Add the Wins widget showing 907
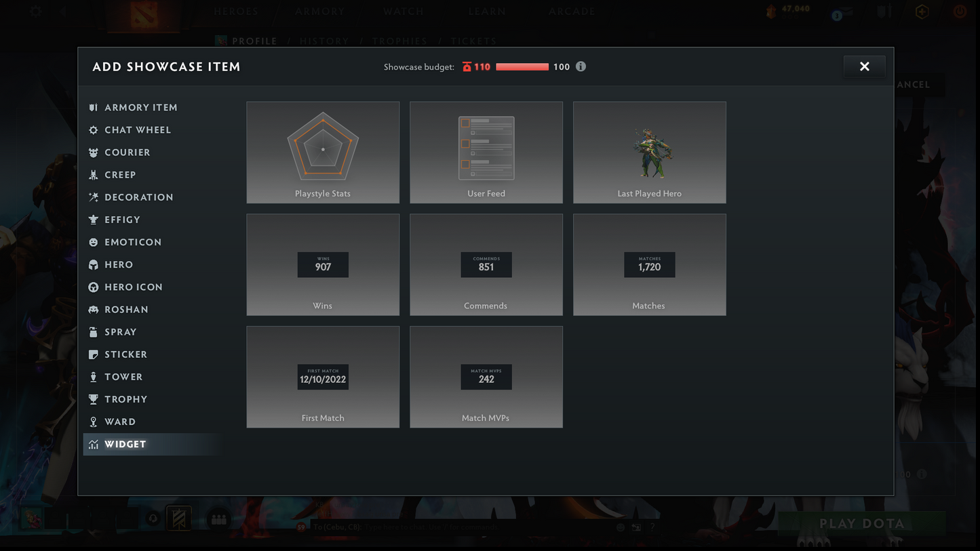Screen dimensions: 980x551 pyautogui.click(x=323, y=265)
